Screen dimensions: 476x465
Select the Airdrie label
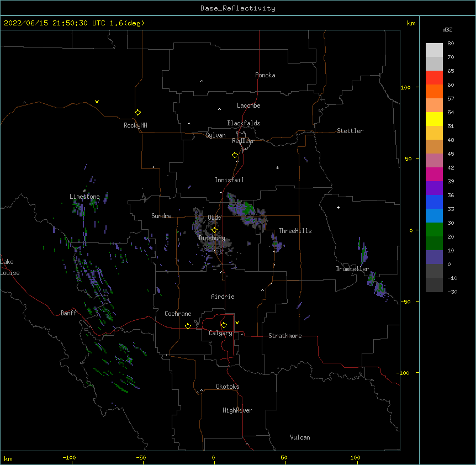[223, 297]
